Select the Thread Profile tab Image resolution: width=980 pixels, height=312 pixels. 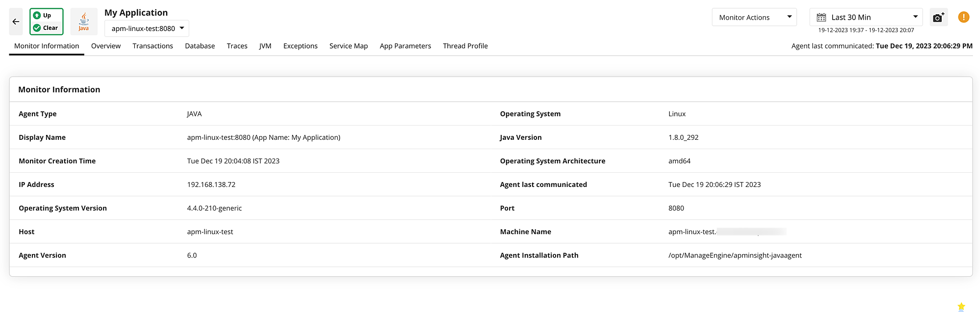click(465, 46)
